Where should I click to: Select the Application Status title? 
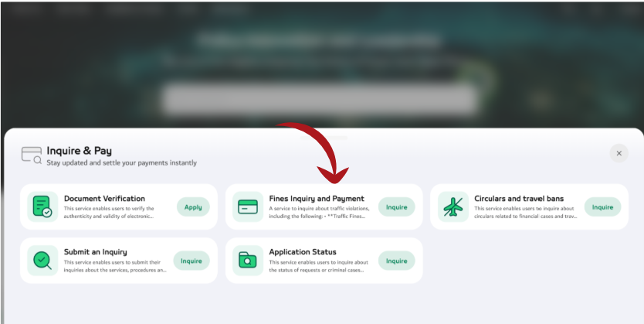pos(302,251)
